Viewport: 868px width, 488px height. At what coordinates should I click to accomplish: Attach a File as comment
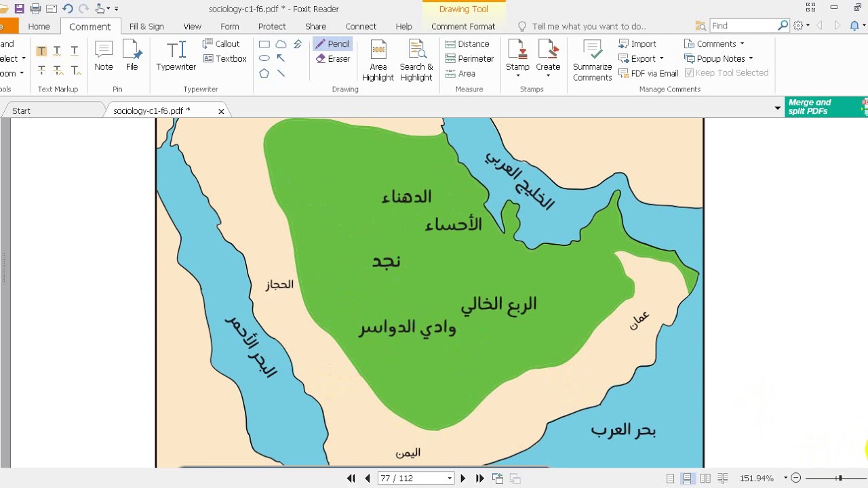click(132, 56)
